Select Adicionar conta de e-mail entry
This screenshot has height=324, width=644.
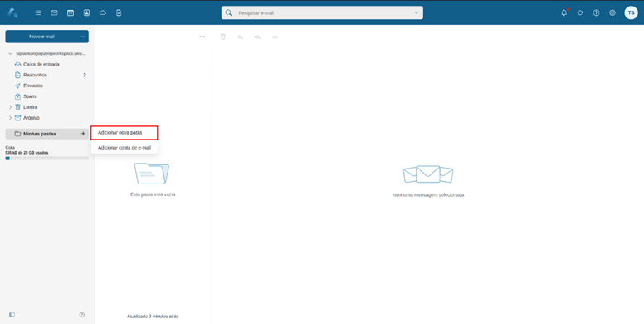pyautogui.click(x=124, y=147)
